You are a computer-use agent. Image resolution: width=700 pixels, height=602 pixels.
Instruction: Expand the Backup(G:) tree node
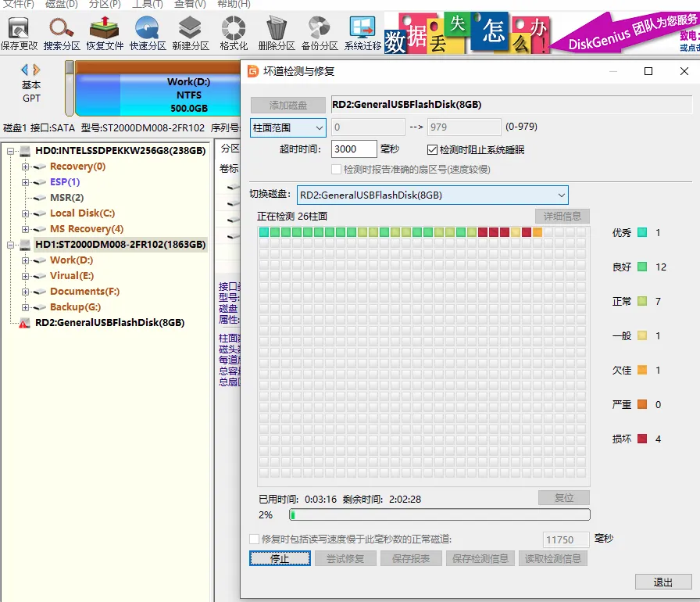pos(26,307)
